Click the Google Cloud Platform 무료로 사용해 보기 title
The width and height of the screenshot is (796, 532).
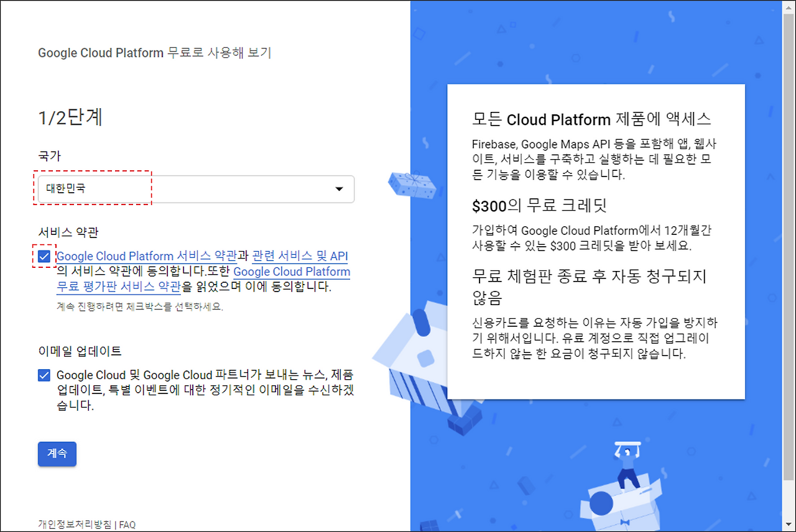[155, 53]
